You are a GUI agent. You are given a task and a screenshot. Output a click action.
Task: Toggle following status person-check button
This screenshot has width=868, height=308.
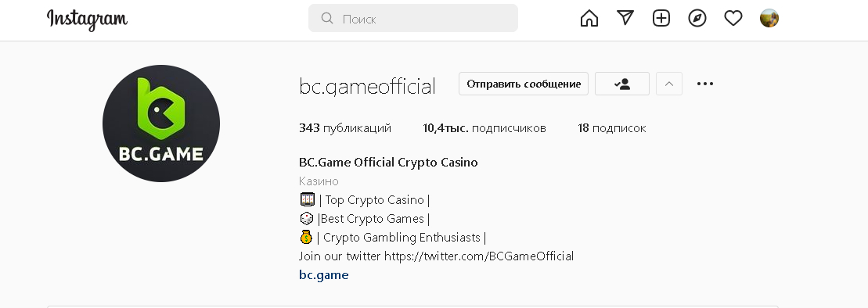(x=622, y=84)
